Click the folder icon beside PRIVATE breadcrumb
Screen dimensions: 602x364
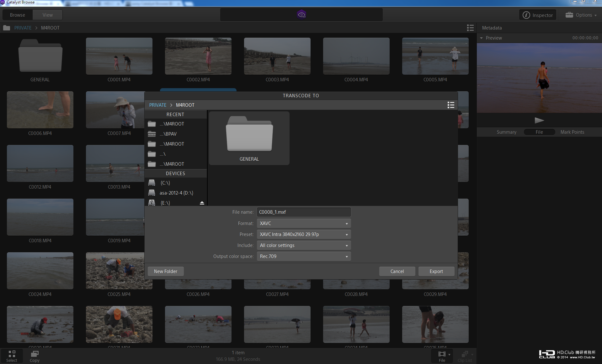pos(7,28)
